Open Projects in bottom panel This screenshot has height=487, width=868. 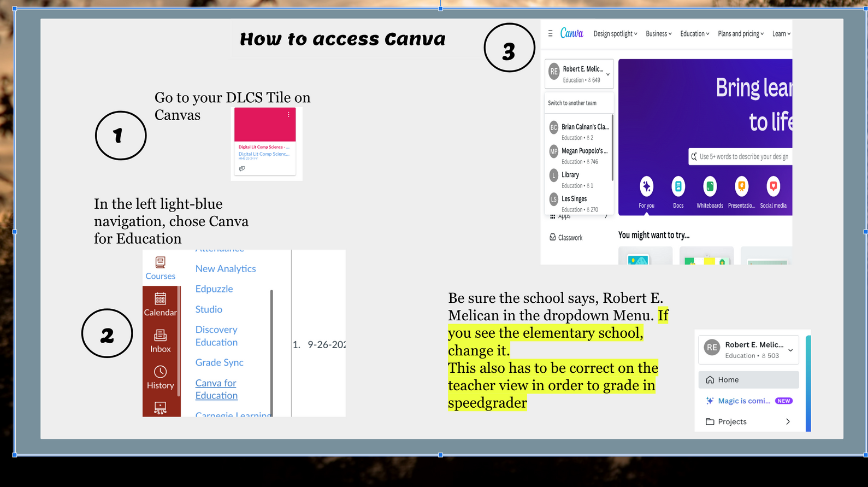[x=748, y=421]
